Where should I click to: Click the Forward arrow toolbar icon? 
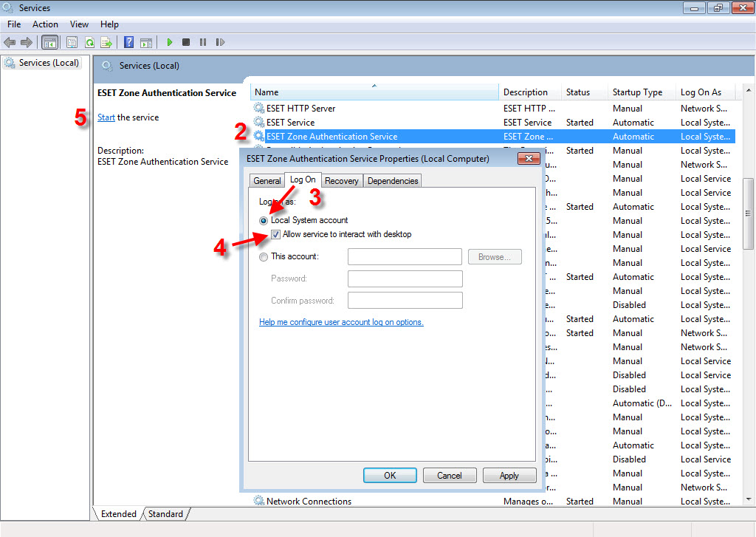27,42
